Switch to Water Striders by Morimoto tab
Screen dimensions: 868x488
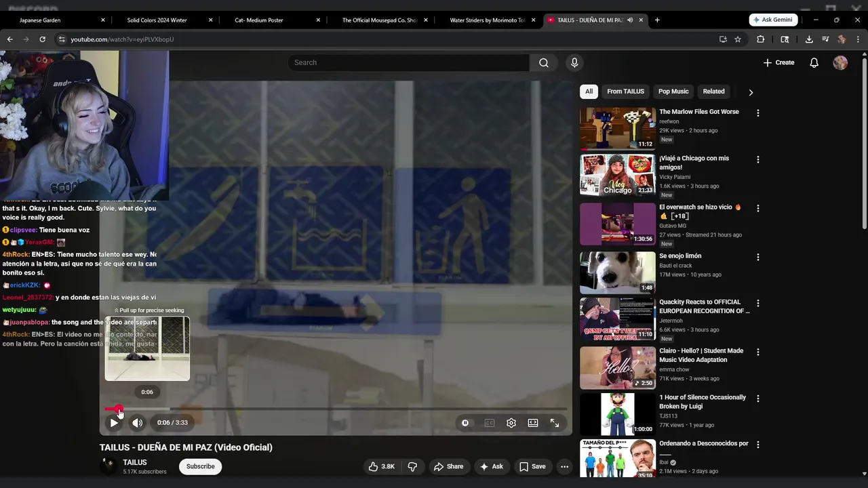pyautogui.click(x=486, y=20)
